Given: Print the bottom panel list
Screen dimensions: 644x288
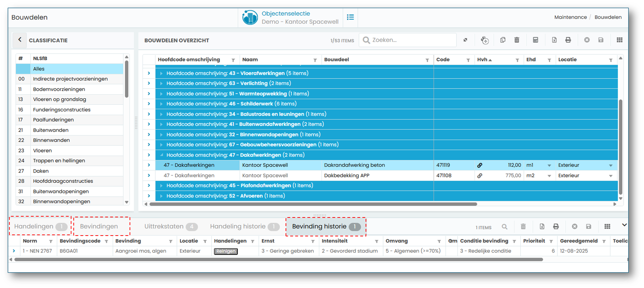Looking at the screenshot, I should (556, 226).
